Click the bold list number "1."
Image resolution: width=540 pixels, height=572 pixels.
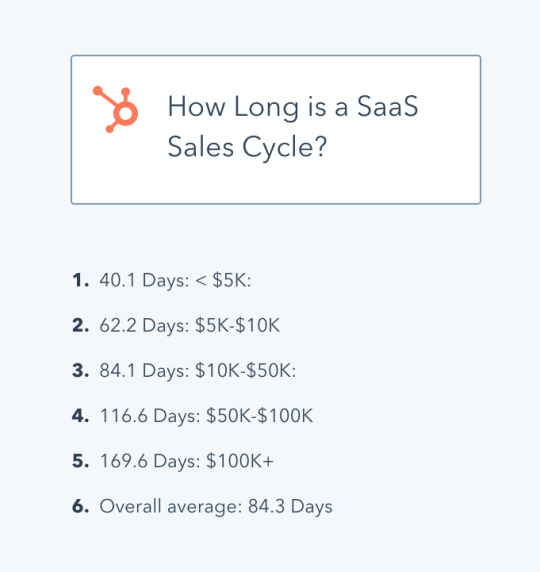pyautogui.click(x=81, y=281)
